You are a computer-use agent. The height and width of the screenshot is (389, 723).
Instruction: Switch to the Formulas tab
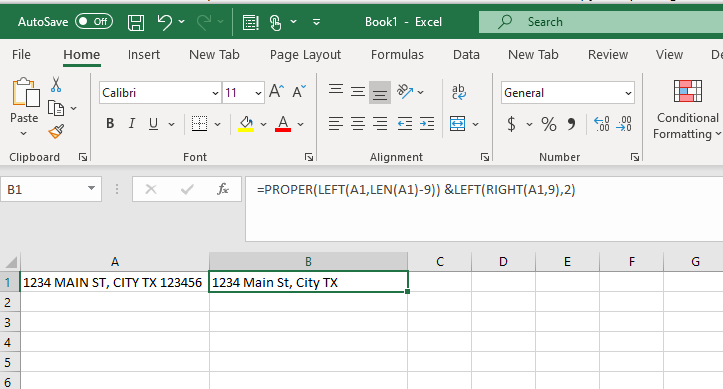[x=397, y=55]
